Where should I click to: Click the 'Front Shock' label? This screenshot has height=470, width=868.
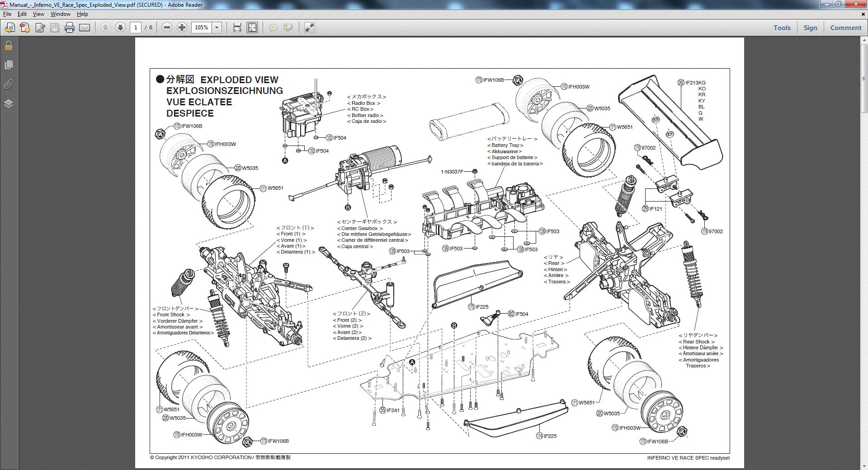pyautogui.click(x=171, y=315)
